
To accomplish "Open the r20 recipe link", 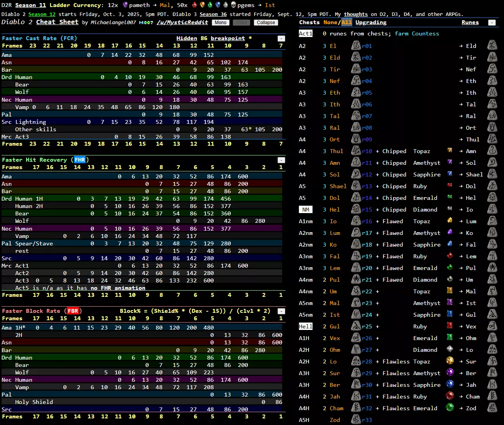I will coord(367,268).
